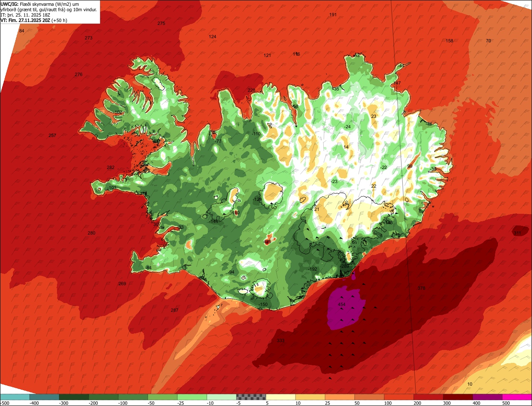Select the dark green swatch between -300 and -200

[74, 396]
